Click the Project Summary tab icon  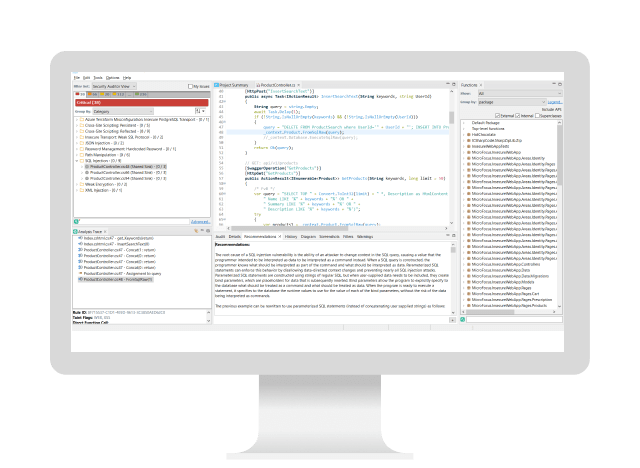click(217, 85)
